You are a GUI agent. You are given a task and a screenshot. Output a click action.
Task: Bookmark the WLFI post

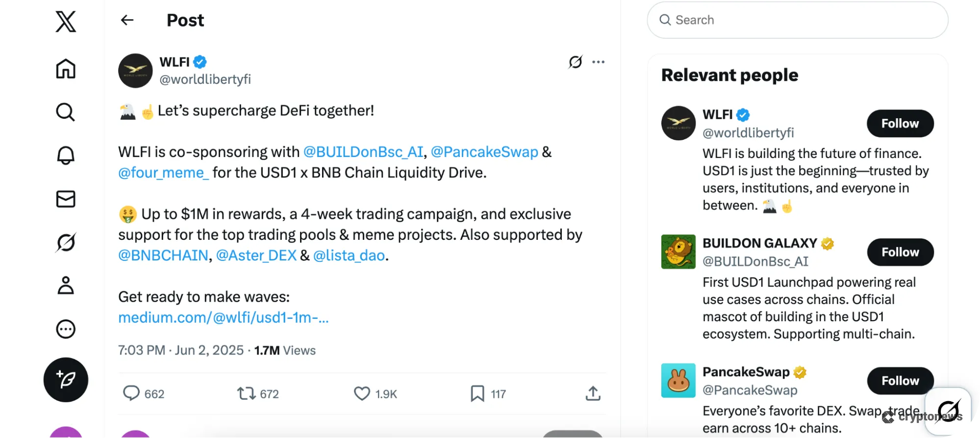click(477, 393)
